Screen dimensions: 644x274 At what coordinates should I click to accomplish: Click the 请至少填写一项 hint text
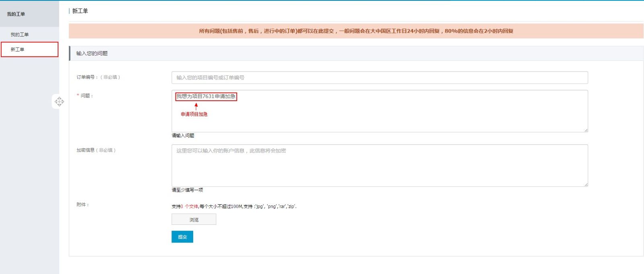click(187, 190)
